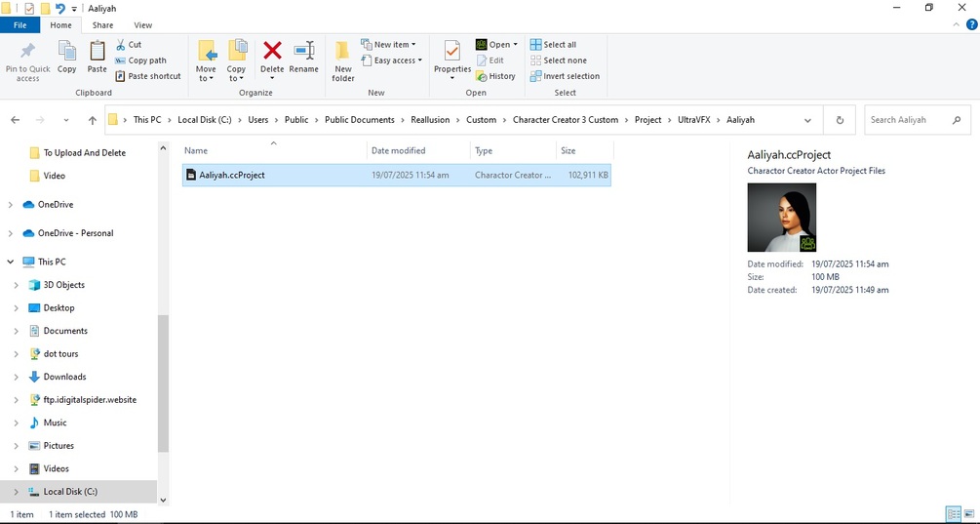Switch to the View ribbon tab

click(x=142, y=25)
